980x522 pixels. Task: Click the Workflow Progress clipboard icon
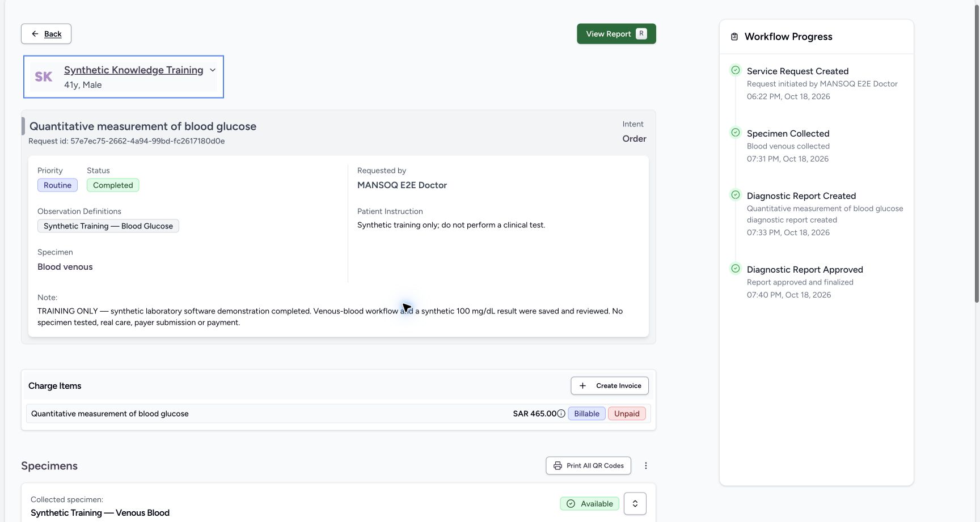tap(734, 37)
